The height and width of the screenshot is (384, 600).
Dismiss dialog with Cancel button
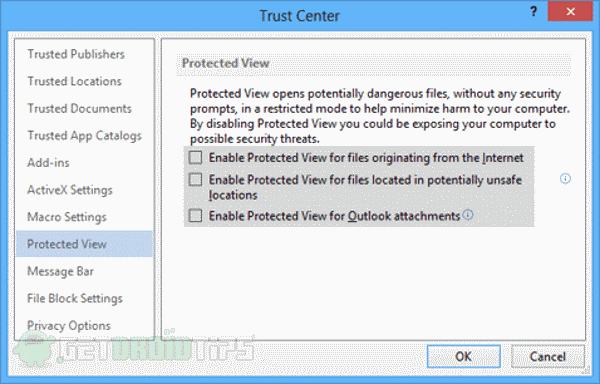click(548, 356)
